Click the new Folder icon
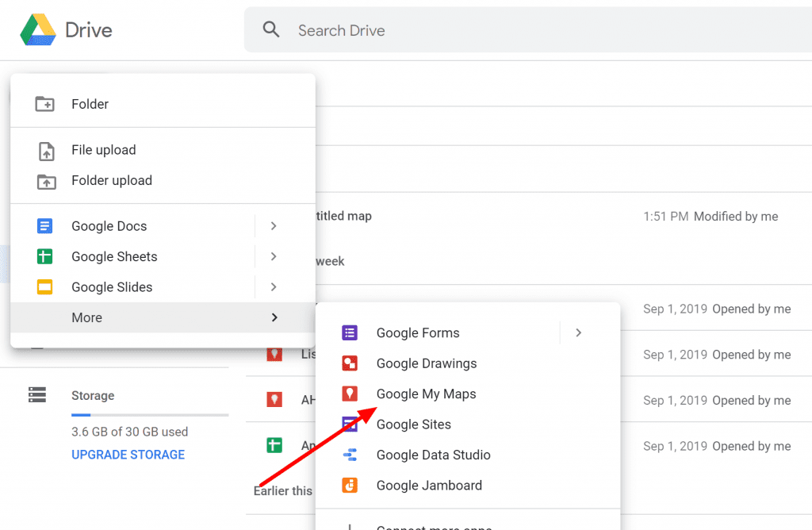The height and width of the screenshot is (530, 812). point(44,104)
